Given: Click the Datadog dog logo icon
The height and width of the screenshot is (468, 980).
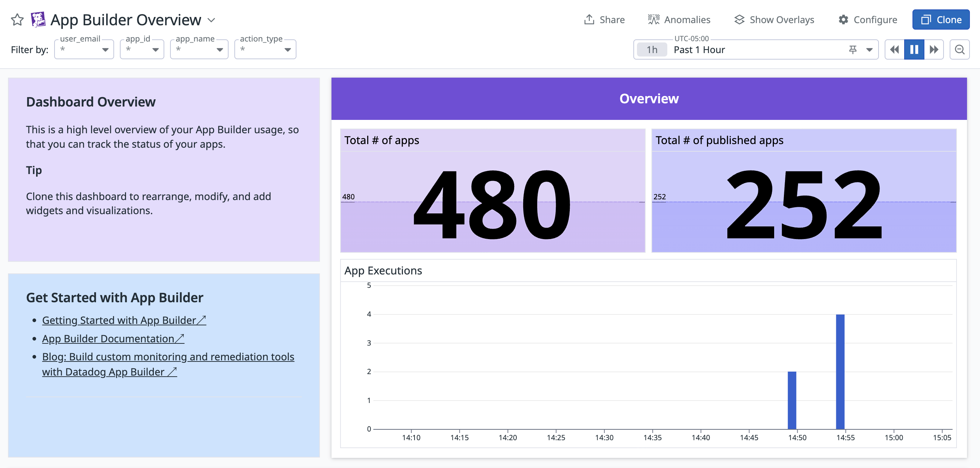Looking at the screenshot, I should [x=38, y=20].
